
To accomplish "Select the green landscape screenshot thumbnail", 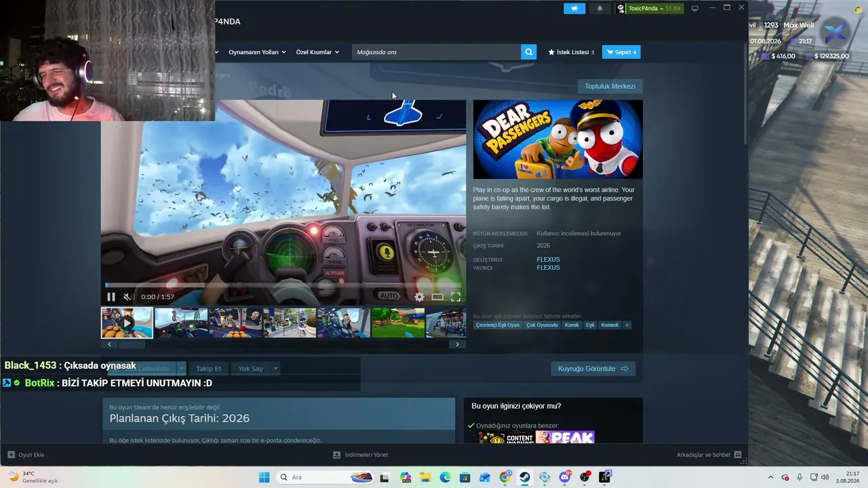I will point(398,323).
